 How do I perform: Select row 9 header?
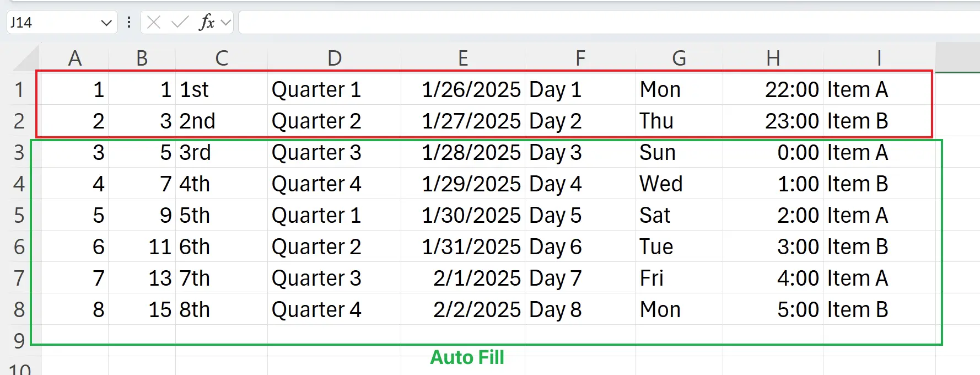(x=19, y=340)
